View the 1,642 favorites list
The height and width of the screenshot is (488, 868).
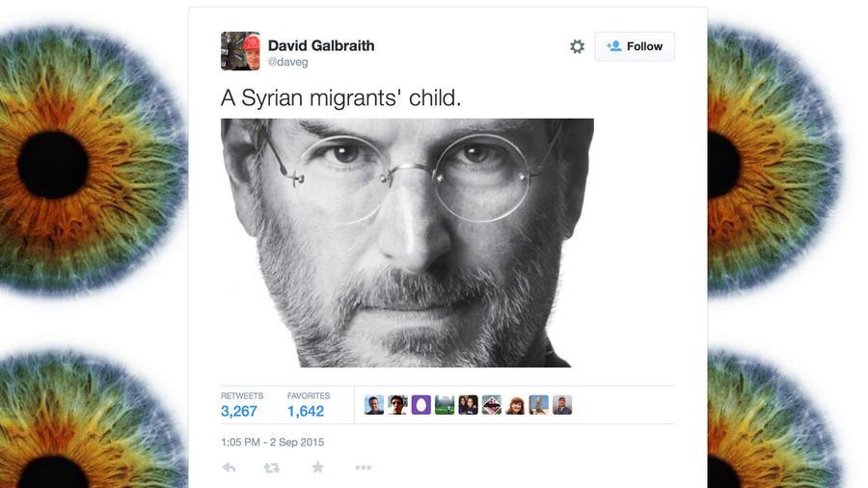pos(306,411)
